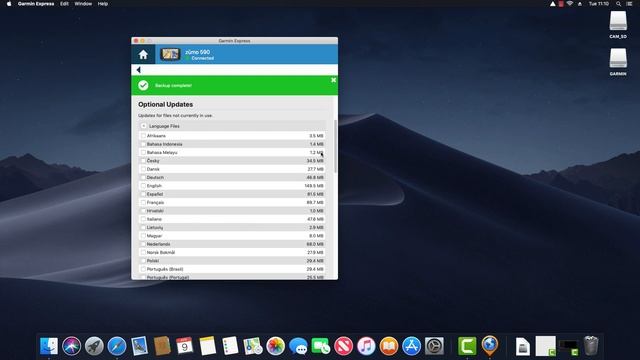Open Garmin Express globe Dock icon
The width and height of the screenshot is (640, 360).
[490, 346]
